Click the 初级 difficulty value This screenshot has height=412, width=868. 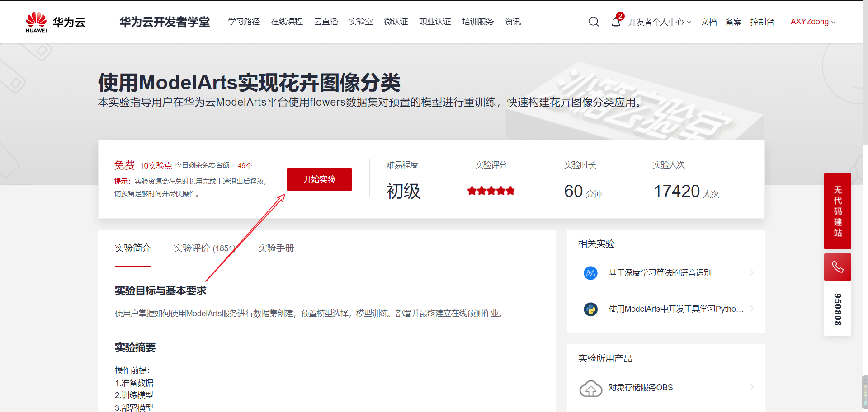coord(403,192)
